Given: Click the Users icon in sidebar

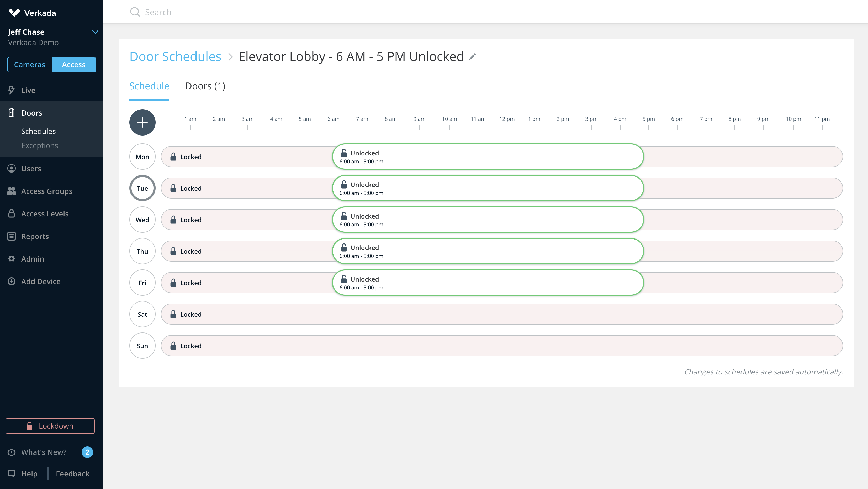Looking at the screenshot, I should click(x=12, y=168).
